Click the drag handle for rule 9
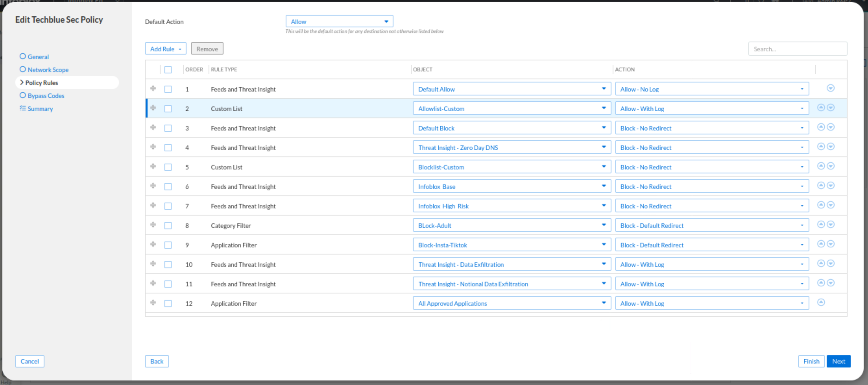The height and width of the screenshot is (385, 868). click(x=153, y=244)
